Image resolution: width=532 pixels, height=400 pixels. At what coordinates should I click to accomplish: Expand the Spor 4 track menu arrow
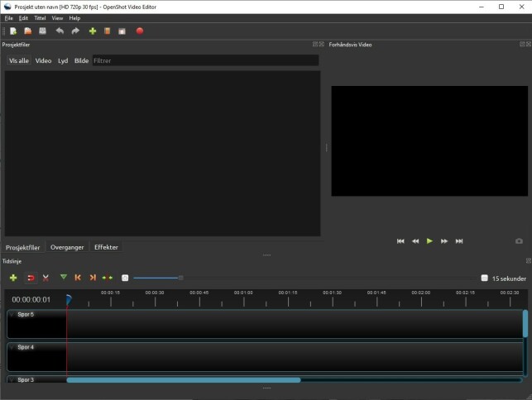click(x=12, y=347)
